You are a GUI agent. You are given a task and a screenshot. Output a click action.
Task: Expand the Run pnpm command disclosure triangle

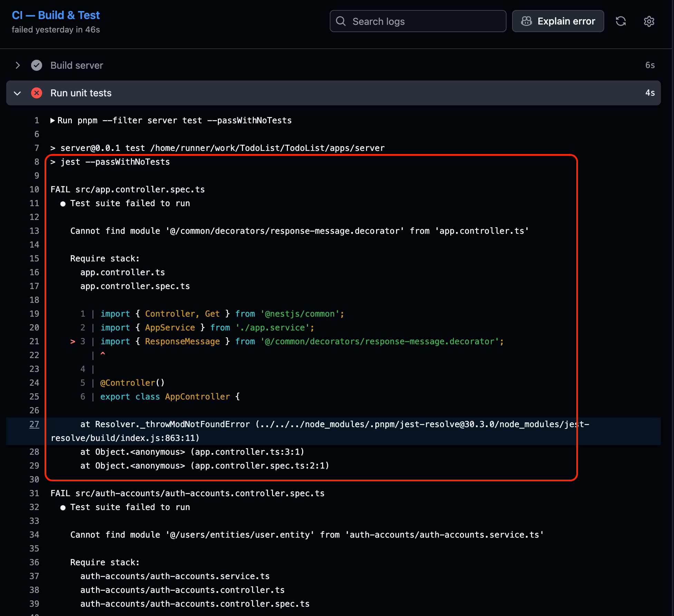52,121
